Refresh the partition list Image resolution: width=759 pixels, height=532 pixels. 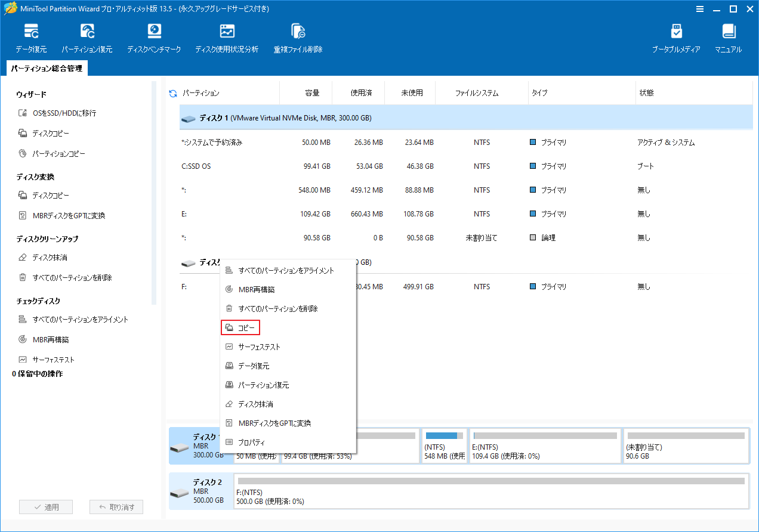(x=173, y=92)
